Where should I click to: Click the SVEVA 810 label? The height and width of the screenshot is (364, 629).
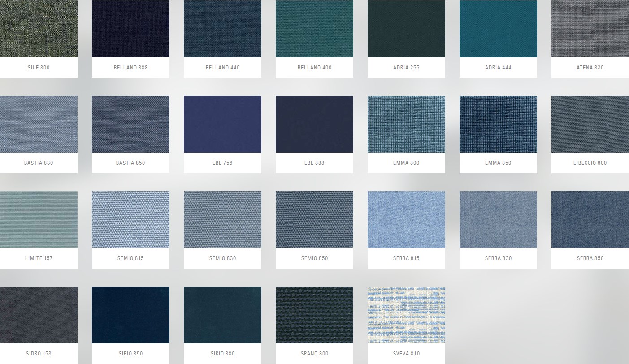(x=406, y=354)
